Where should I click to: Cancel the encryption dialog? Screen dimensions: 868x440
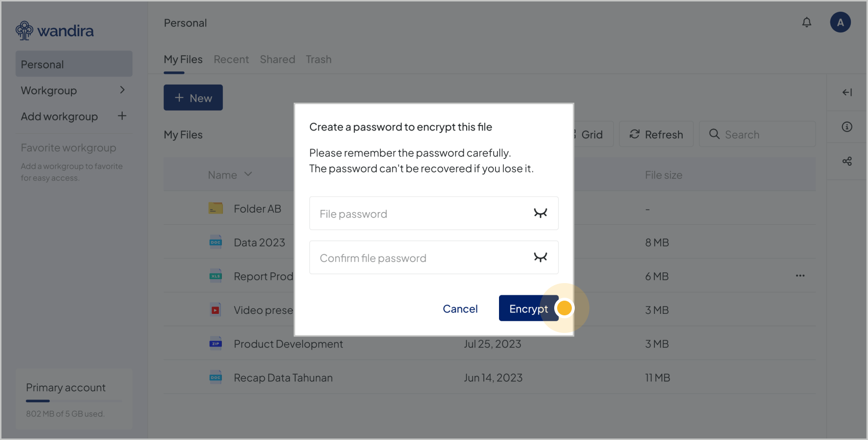pyautogui.click(x=460, y=309)
